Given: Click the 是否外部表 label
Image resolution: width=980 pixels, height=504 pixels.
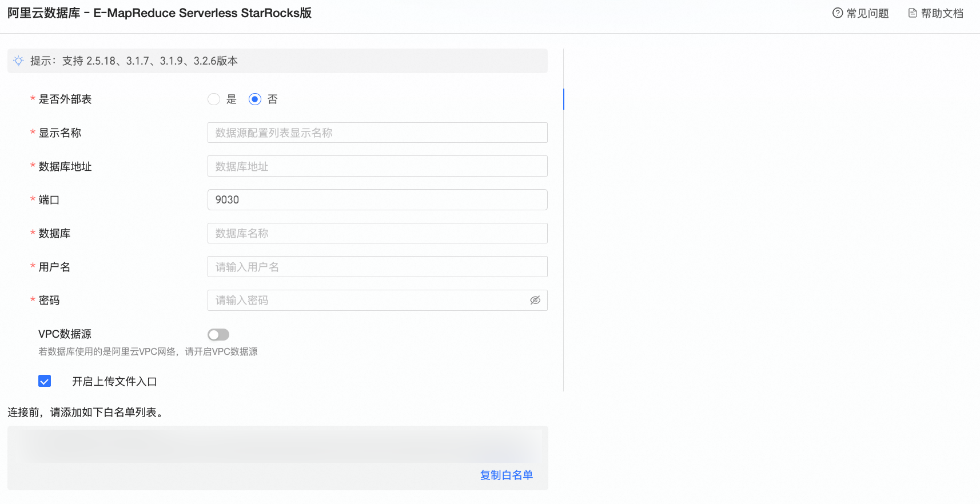Looking at the screenshot, I should coord(65,99).
